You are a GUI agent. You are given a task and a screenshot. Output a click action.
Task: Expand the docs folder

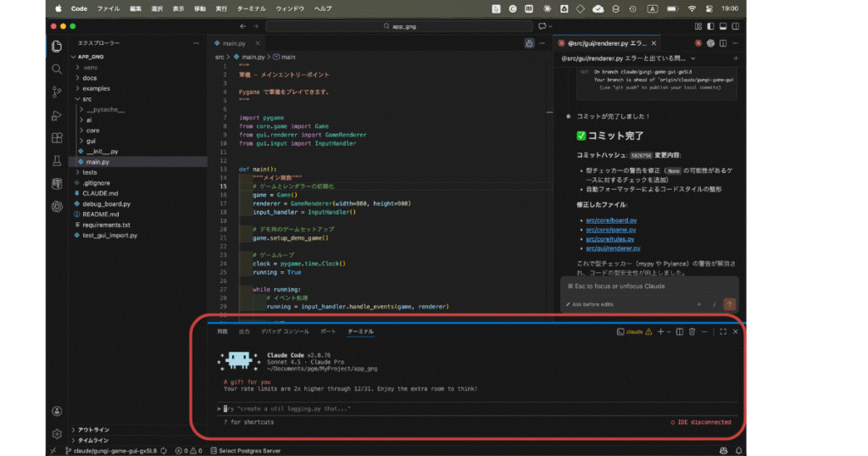coord(89,77)
